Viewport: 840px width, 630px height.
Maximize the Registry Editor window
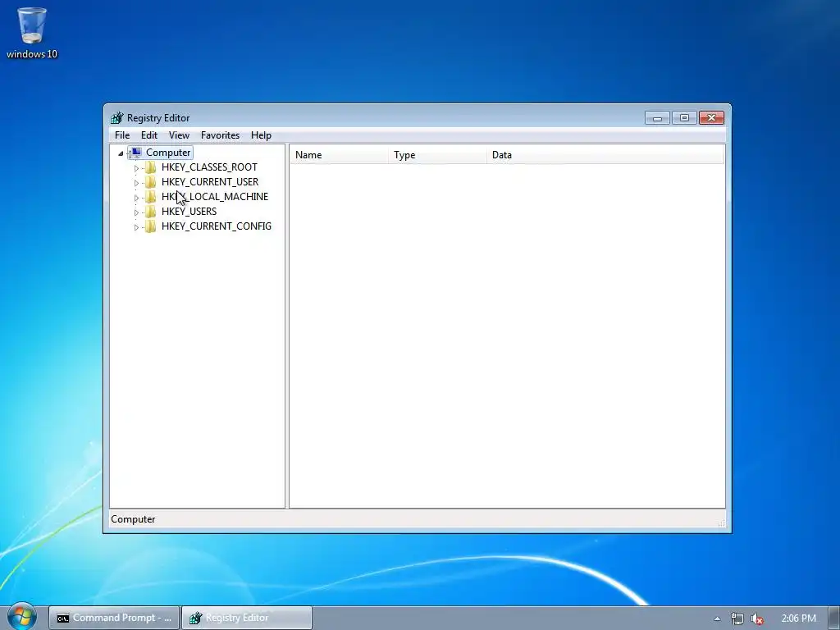(x=684, y=118)
